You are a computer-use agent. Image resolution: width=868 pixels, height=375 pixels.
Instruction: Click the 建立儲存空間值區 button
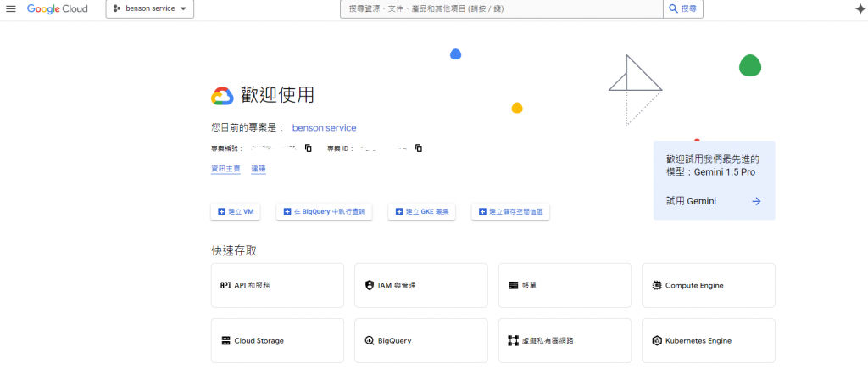click(510, 211)
